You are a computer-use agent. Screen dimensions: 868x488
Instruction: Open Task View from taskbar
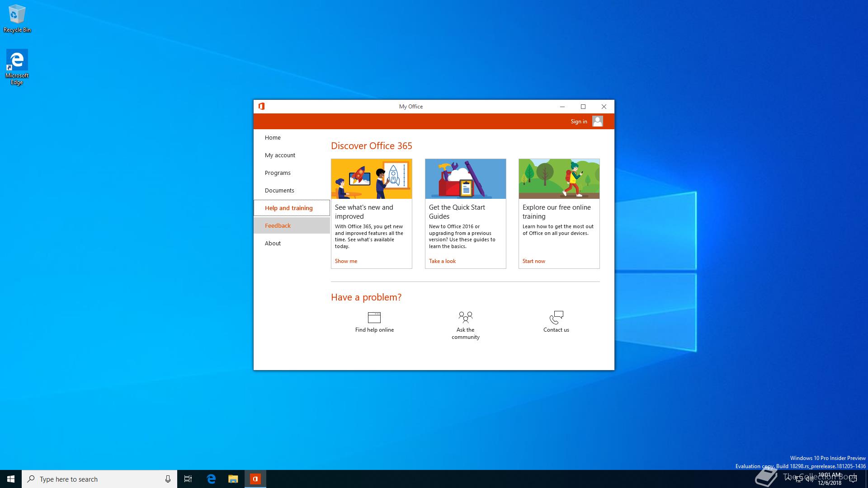[188, 479]
